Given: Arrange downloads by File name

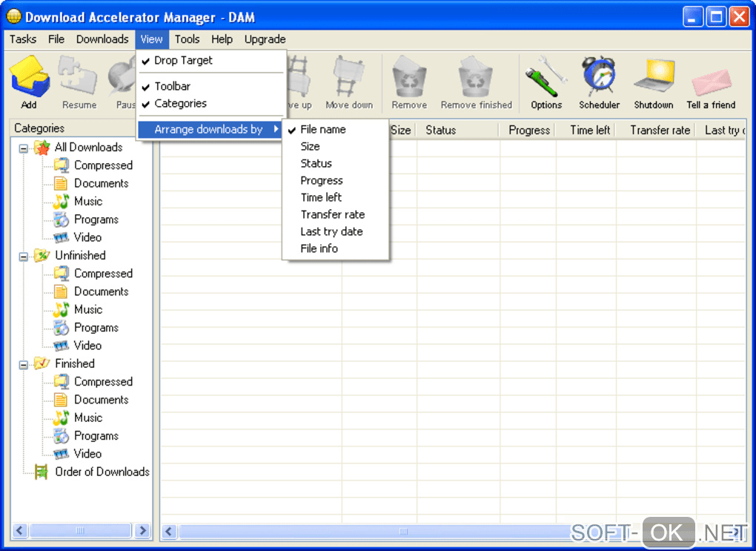Looking at the screenshot, I should (x=336, y=129).
